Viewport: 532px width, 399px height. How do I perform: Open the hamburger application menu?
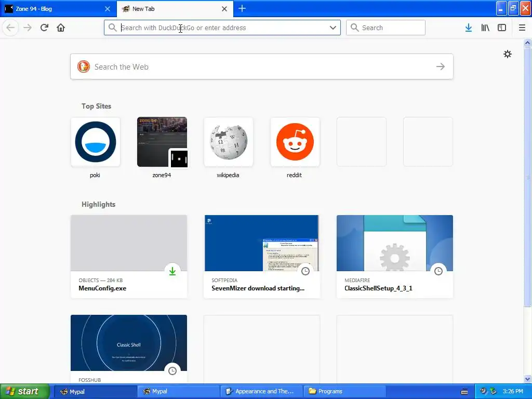[x=522, y=28]
